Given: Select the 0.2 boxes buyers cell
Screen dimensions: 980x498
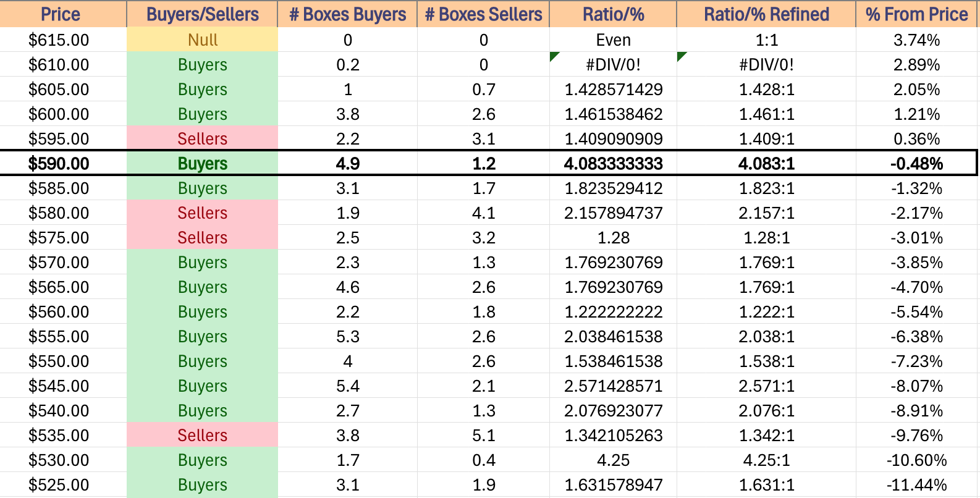Looking at the screenshot, I should click(x=347, y=64).
